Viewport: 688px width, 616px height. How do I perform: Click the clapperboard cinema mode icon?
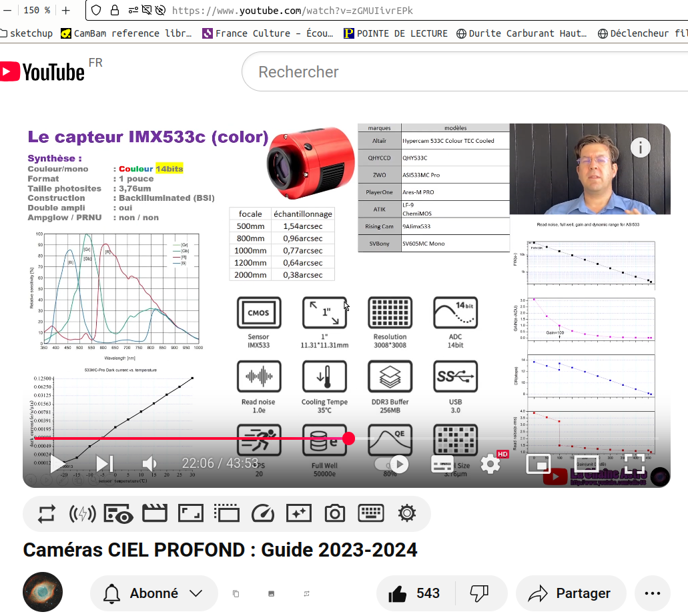pos(154,514)
